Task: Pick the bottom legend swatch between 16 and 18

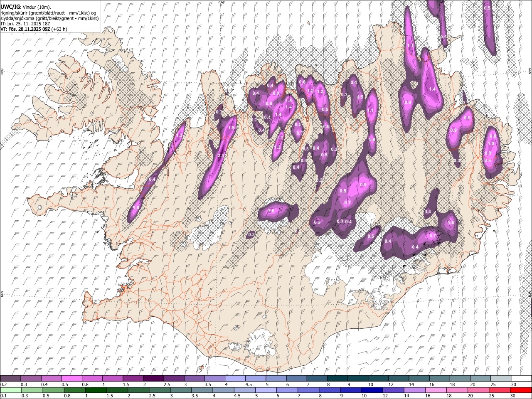Action: click(x=436, y=390)
